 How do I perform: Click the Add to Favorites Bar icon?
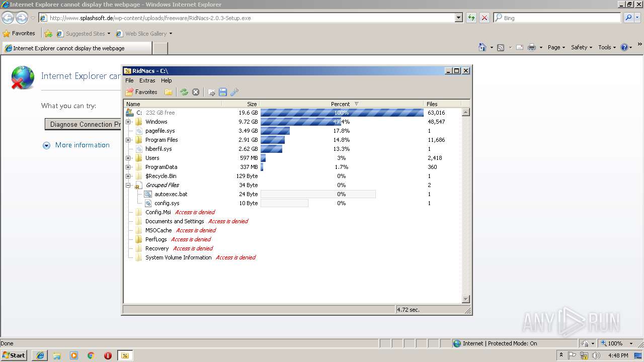coord(48,34)
